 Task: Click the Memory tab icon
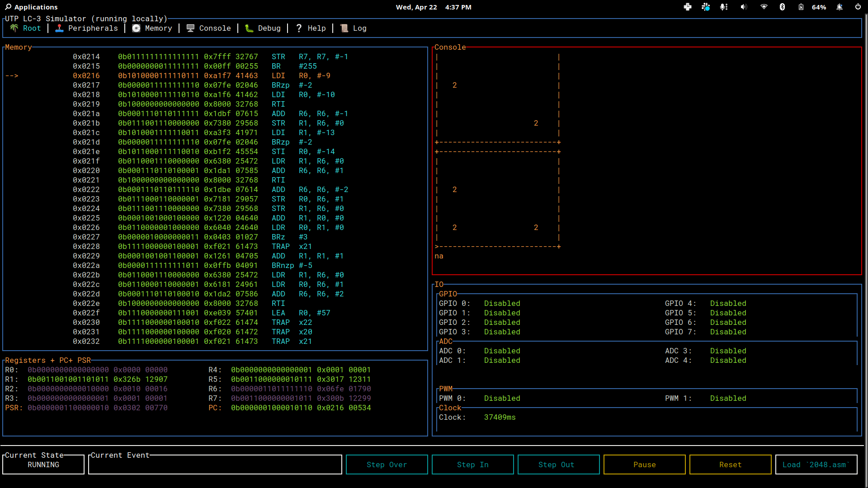(136, 28)
